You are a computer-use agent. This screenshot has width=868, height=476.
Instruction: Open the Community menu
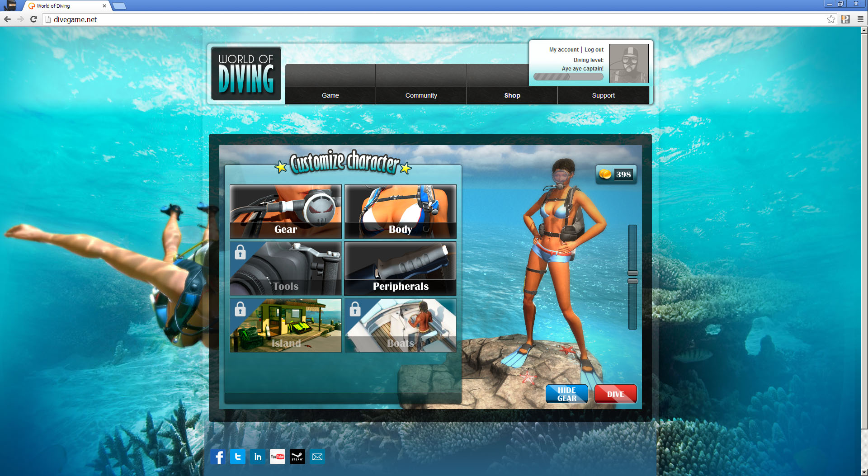click(421, 95)
